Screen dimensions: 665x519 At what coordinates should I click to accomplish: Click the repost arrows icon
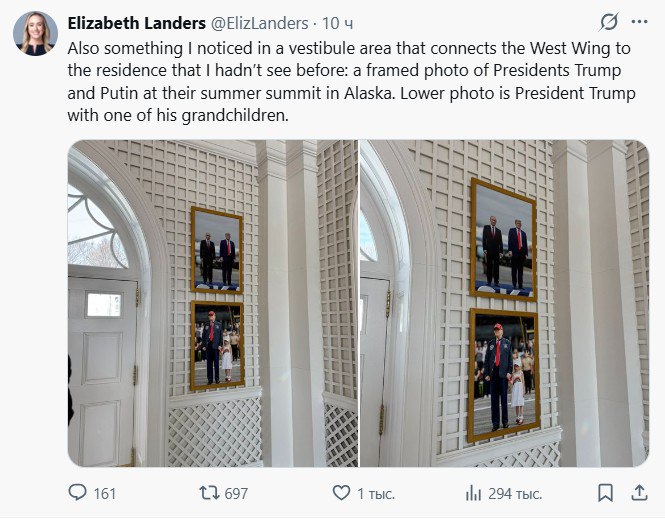pos(208,493)
